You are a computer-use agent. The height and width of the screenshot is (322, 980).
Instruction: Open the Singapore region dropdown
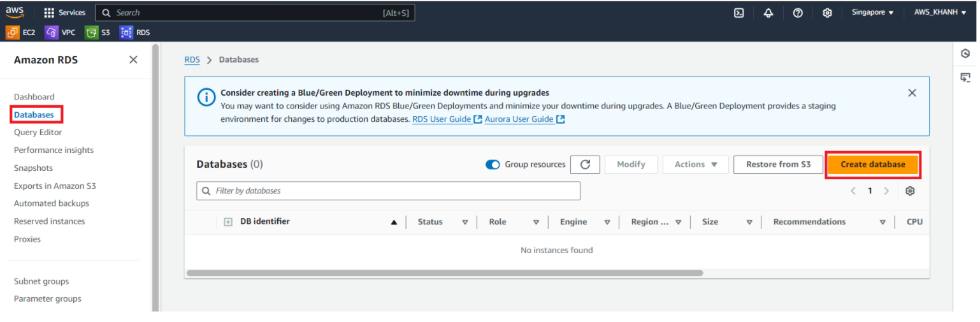[872, 12]
